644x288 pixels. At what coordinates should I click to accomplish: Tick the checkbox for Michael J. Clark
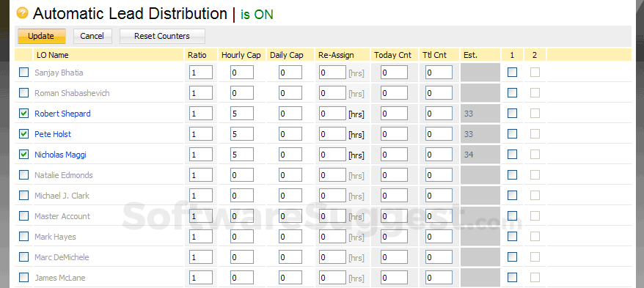(23, 196)
